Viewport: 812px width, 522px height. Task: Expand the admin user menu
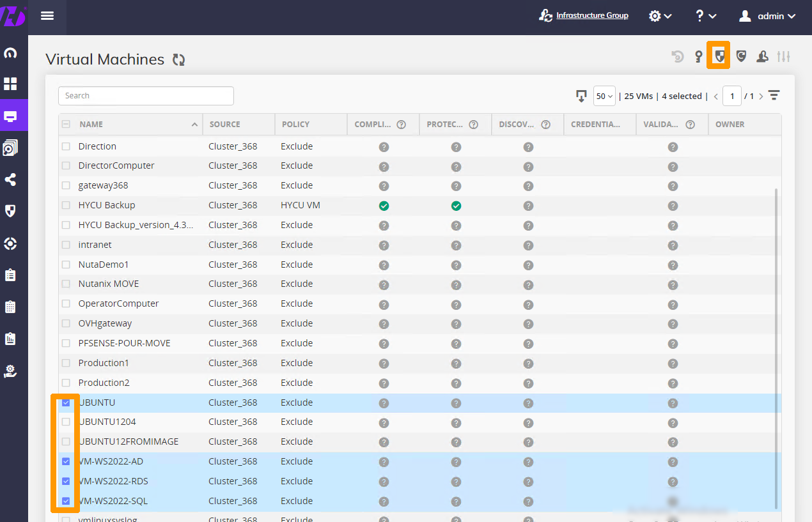tap(767, 16)
